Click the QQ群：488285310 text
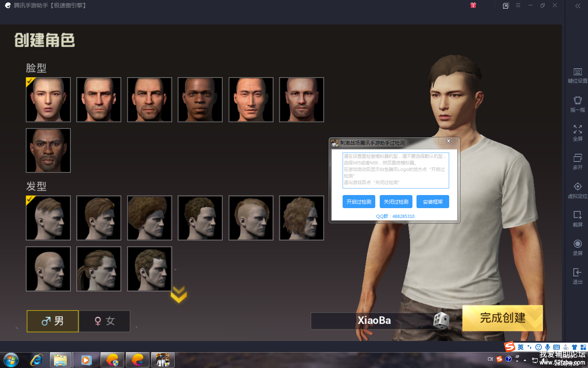The width and height of the screenshot is (588, 368). point(395,216)
